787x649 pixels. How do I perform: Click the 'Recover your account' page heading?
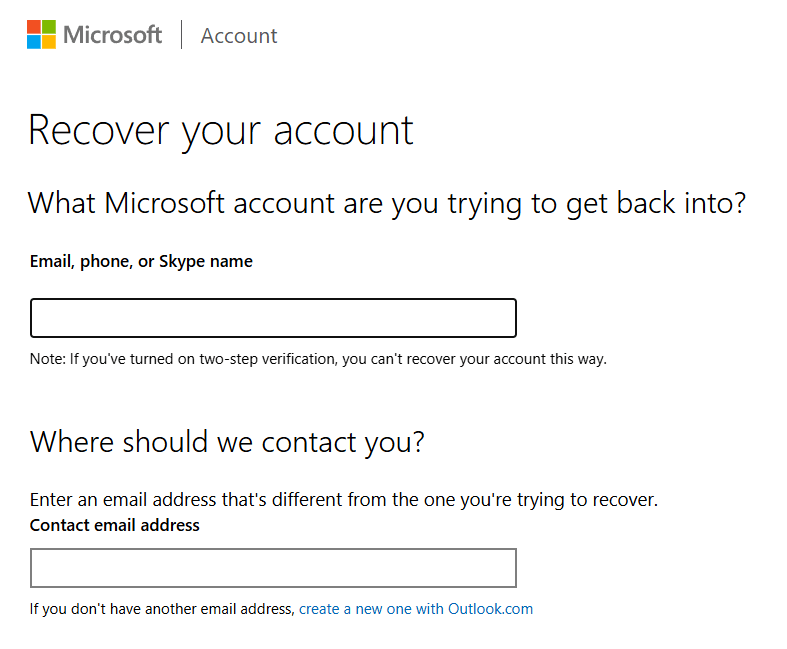point(221,132)
